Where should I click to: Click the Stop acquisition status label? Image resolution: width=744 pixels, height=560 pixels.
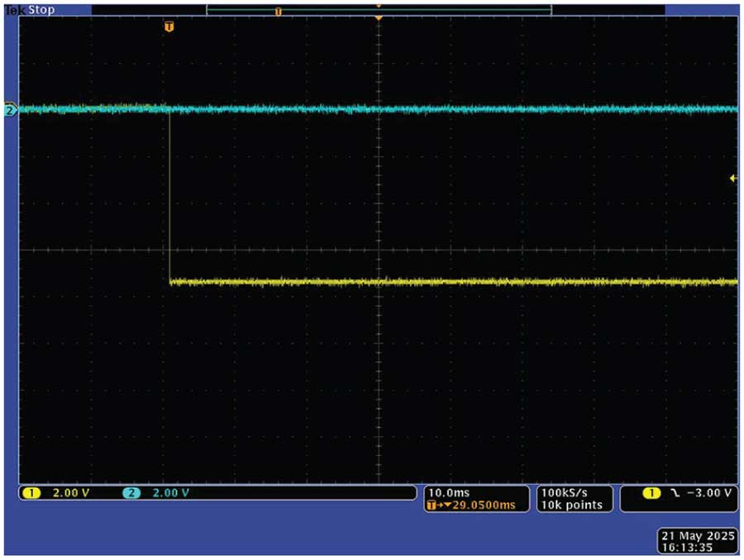coord(41,11)
